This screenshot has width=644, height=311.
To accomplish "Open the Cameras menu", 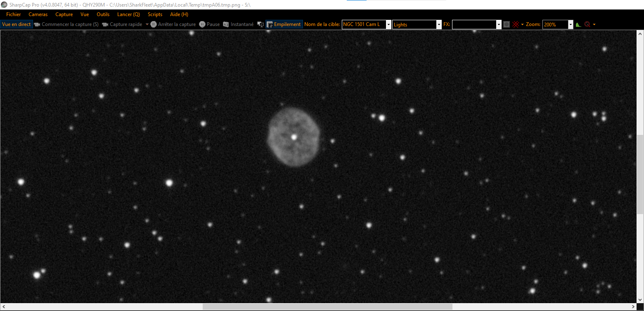I will point(38,14).
